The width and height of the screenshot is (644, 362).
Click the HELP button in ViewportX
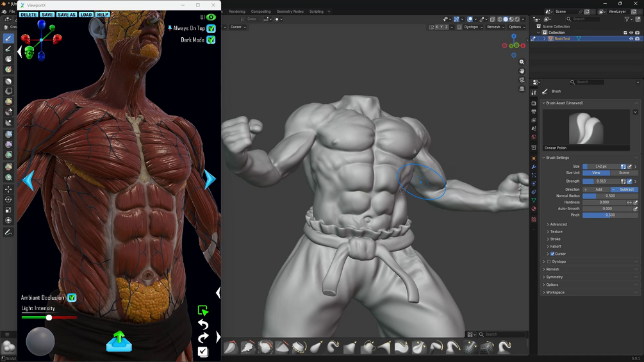103,15
